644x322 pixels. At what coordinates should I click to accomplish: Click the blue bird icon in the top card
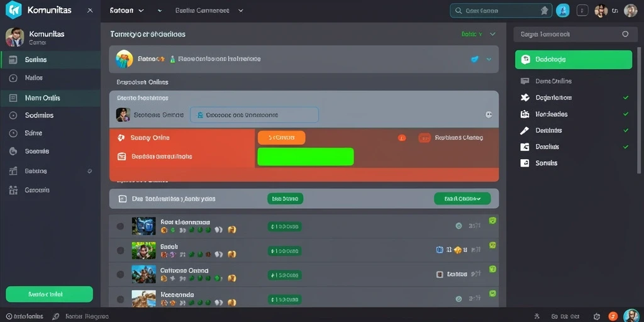pyautogui.click(x=474, y=60)
